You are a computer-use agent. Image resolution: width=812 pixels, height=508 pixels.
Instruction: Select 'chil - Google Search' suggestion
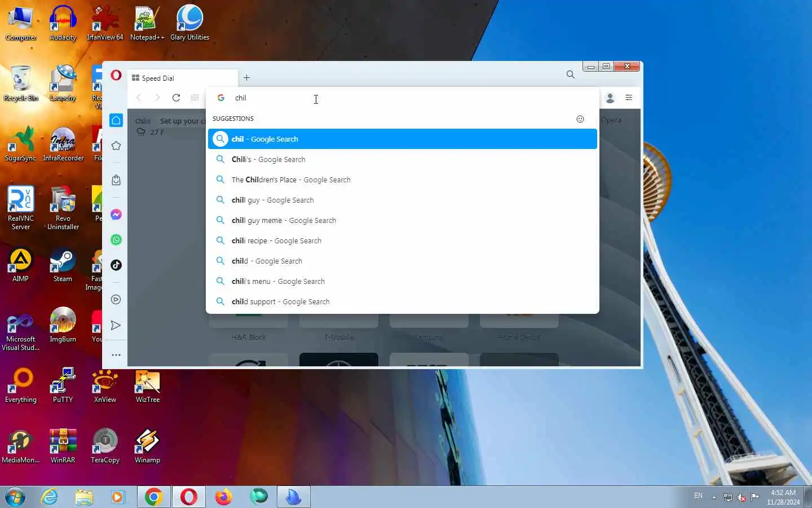pyautogui.click(x=403, y=139)
